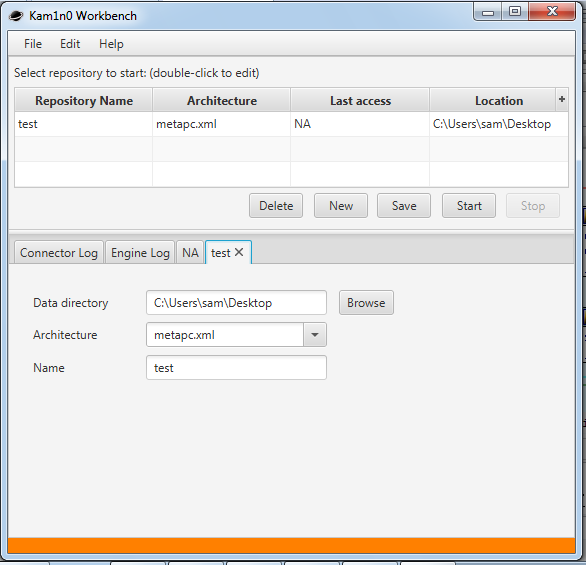Click the Kam1n0 app icon in title bar

tap(16, 16)
